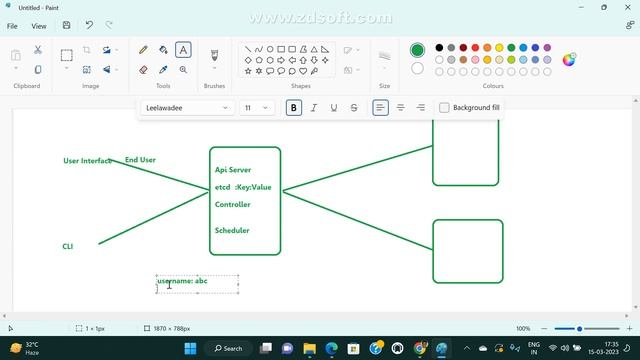
Task: Click the Colour 1 green circle
Action: tap(417, 50)
